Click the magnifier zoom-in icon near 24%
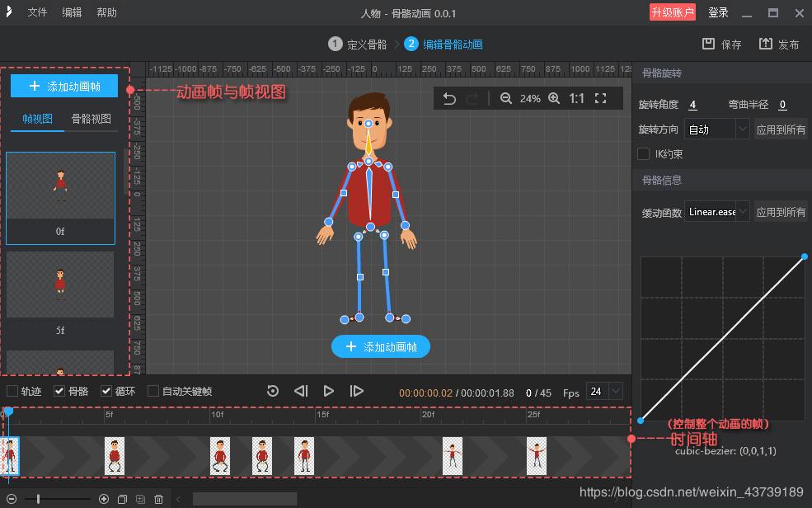The image size is (812, 508). [x=555, y=97]
